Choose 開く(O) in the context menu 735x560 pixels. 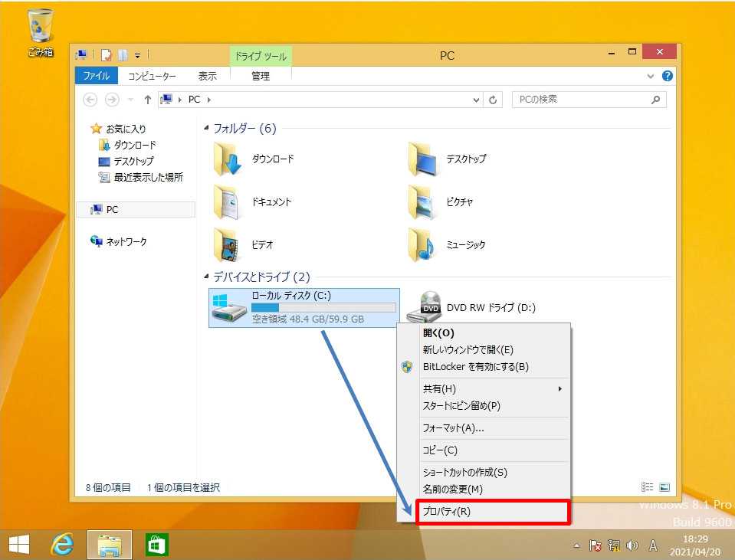tap(484, 332)
